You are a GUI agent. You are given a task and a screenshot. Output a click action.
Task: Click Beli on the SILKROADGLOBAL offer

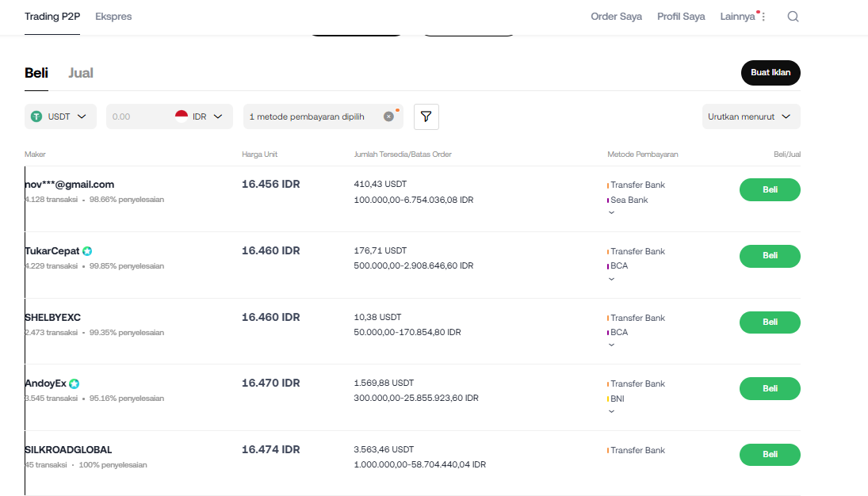[x=769, y=454]
